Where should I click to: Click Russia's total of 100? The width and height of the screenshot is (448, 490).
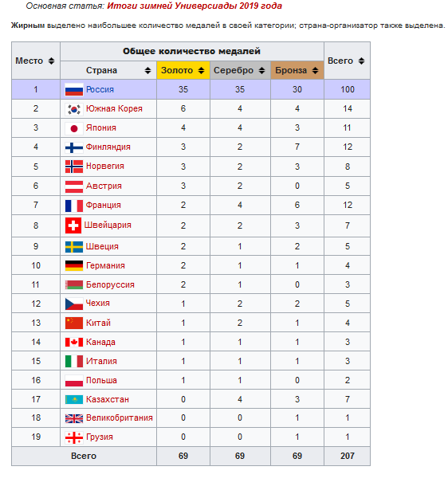(x=348, y=89)
